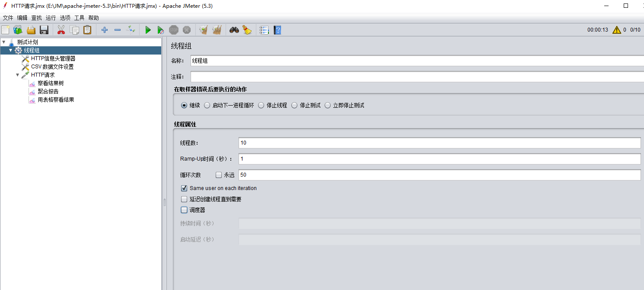Image resolution: width=644 pixels, height=290 pixels.
Task: Click the warning triangle log indicator
Action: 616,30
